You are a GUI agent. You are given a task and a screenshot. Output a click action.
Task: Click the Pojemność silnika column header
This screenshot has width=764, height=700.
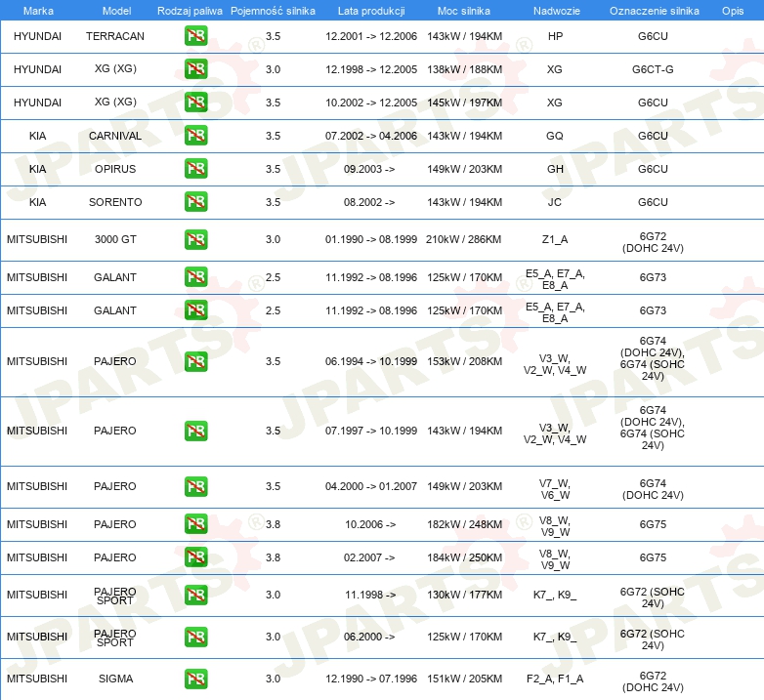pyautogui.click(x=273, y=11)
